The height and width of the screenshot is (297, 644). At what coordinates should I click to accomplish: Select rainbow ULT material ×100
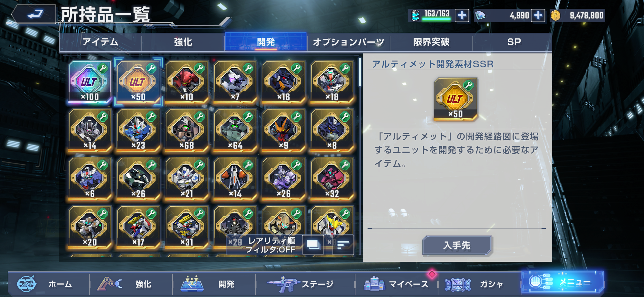[x=90, y=82]
